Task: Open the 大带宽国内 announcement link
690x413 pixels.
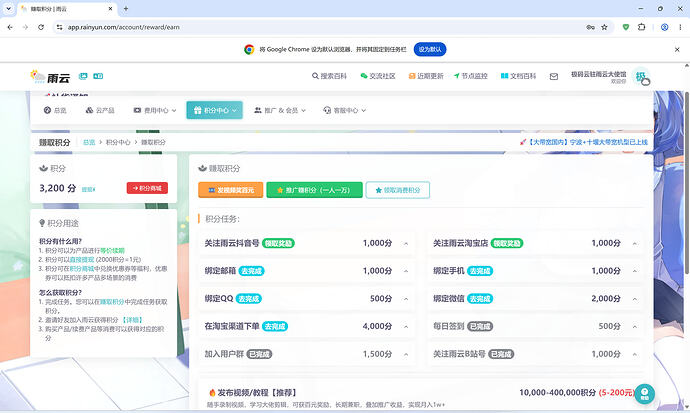Action: tap(584, 143)
